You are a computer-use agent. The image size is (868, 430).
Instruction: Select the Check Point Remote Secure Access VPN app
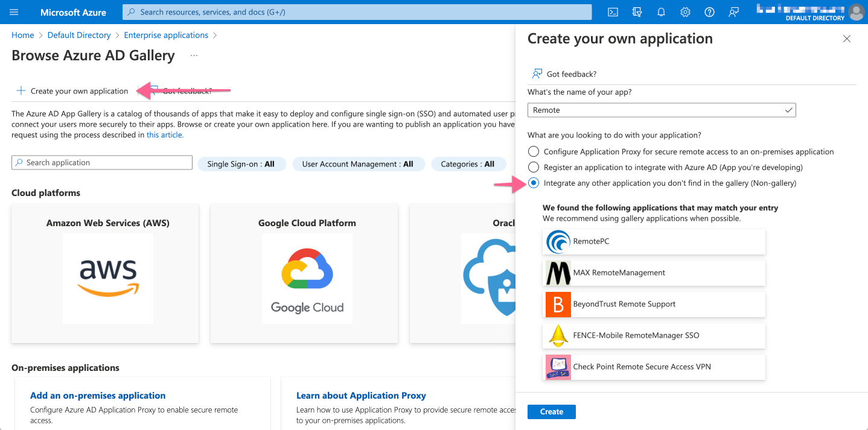tap(654, 367)
